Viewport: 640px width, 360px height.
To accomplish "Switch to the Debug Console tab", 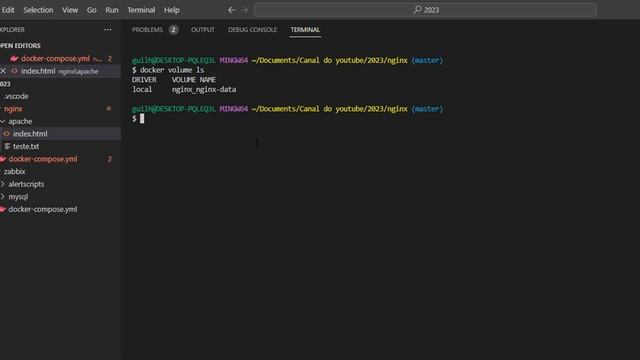I will [x=253, y=30].
